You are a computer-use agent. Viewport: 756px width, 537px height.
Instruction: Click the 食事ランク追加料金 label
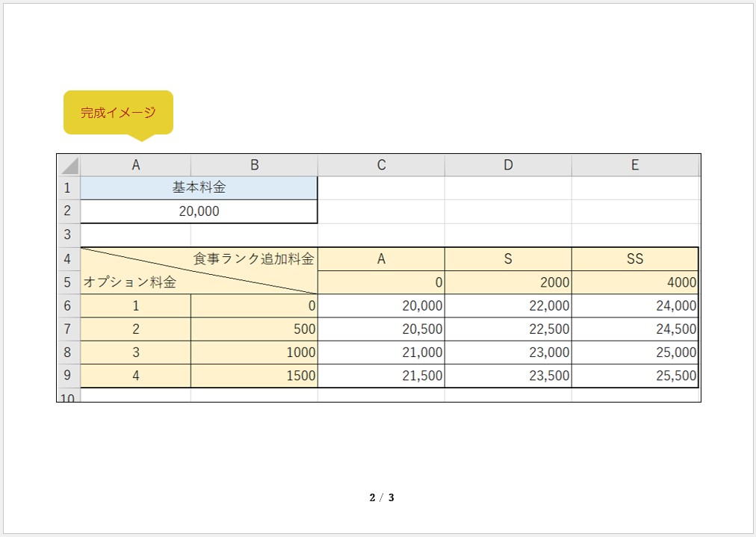pos(253,259)
